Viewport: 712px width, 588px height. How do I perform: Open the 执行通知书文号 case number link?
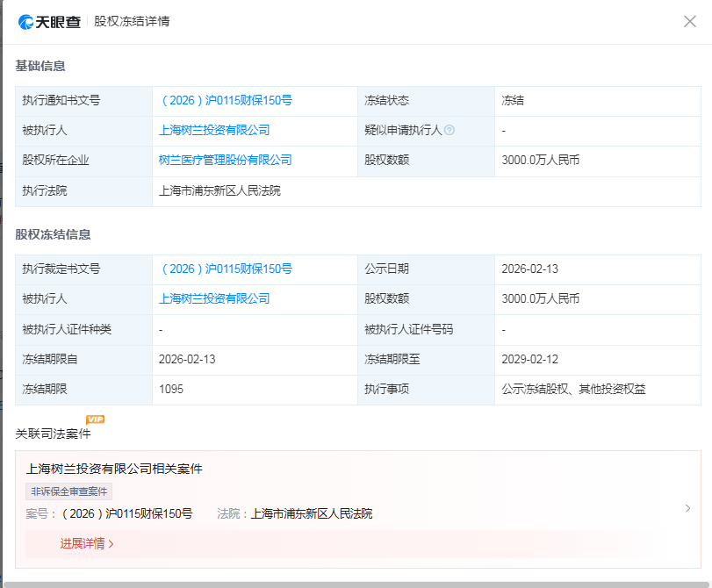[x=226, y=101]
